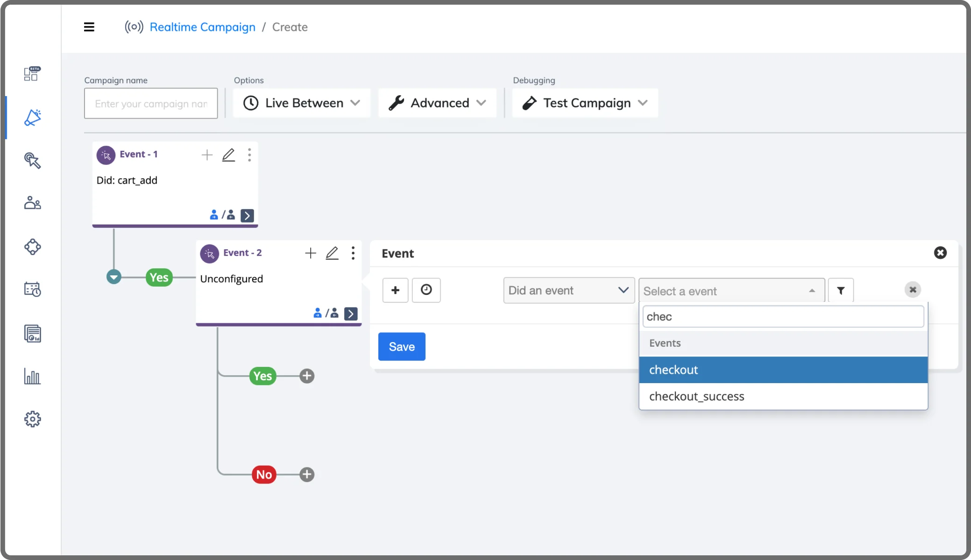Open the Live Between dropdown

[302, 103]
